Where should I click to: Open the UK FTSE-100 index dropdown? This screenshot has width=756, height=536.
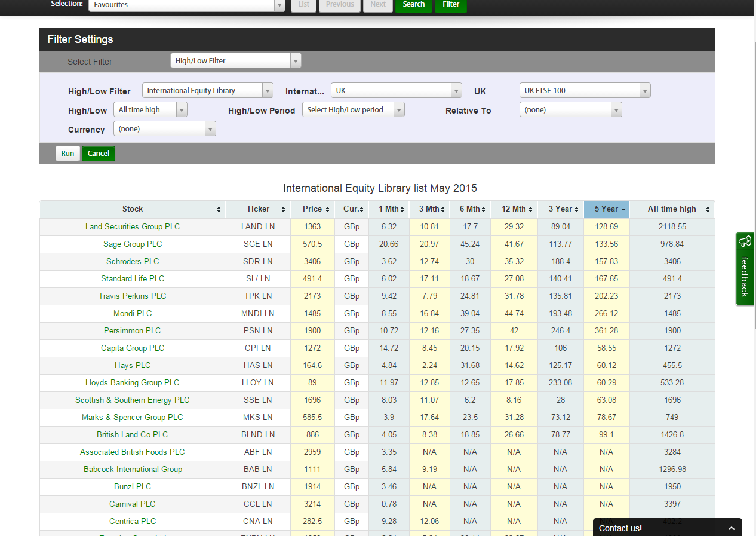[x=584, y=91]
